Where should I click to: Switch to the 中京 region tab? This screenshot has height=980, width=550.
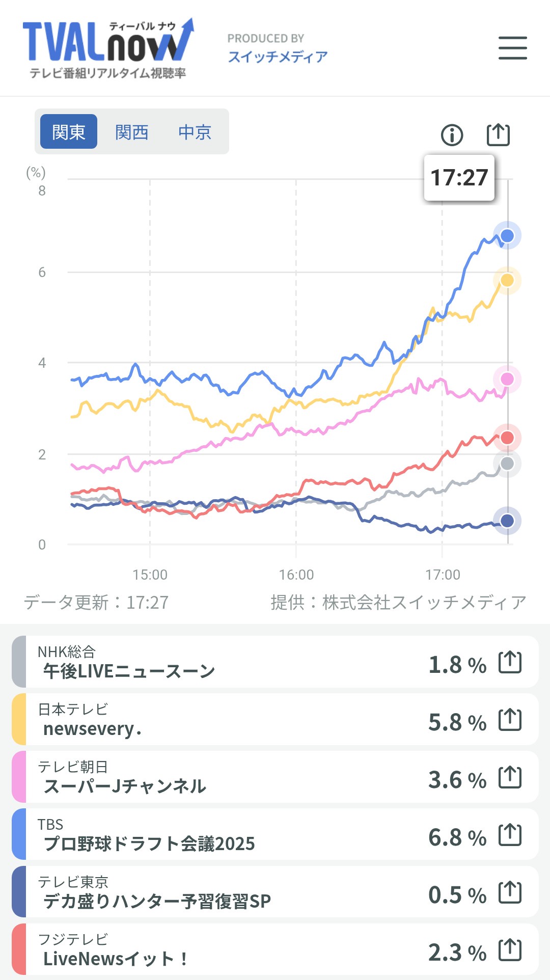click(x=195, y=132)
